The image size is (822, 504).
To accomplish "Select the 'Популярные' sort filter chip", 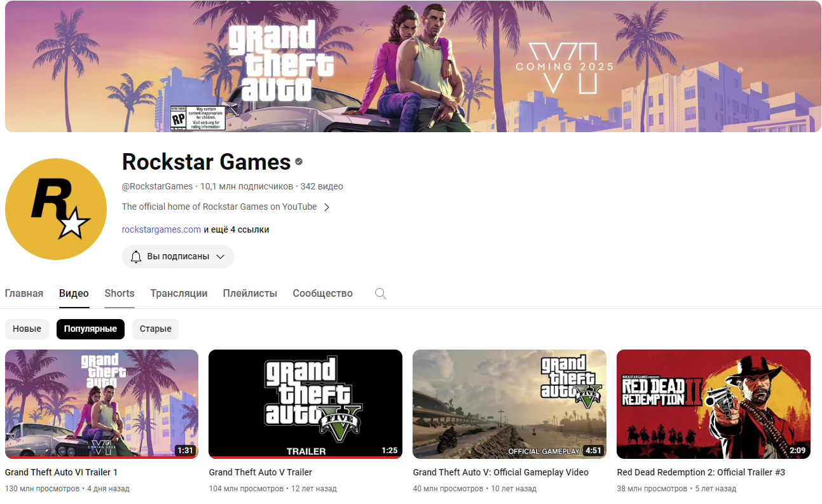I will (90, 329).
